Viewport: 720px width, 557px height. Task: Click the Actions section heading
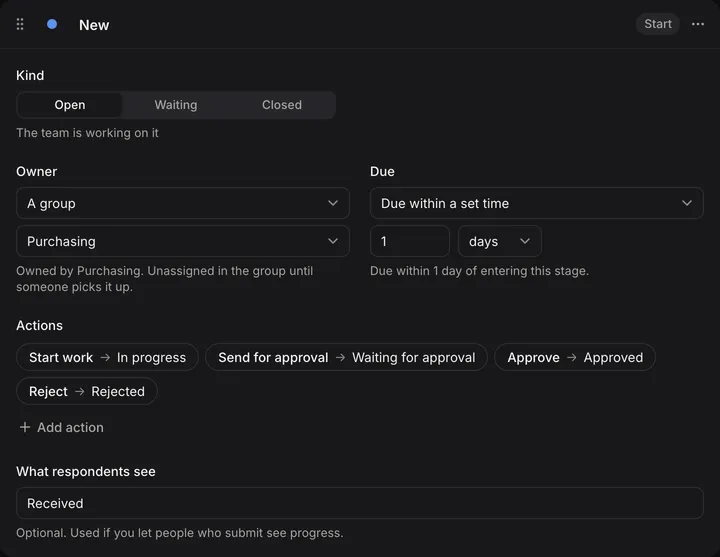point(39,326)
